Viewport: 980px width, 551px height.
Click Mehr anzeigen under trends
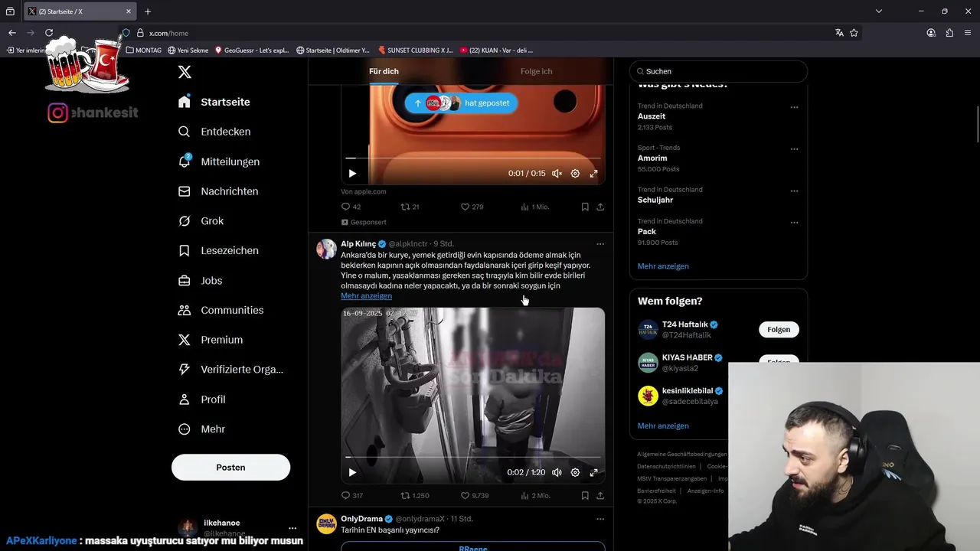point(663,266)
